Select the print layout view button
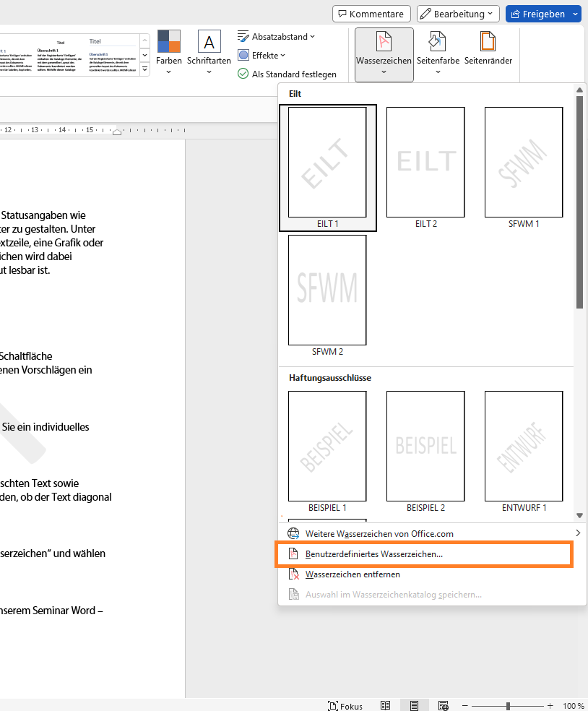This screenshot has width=588, height=711. [414, 705]
